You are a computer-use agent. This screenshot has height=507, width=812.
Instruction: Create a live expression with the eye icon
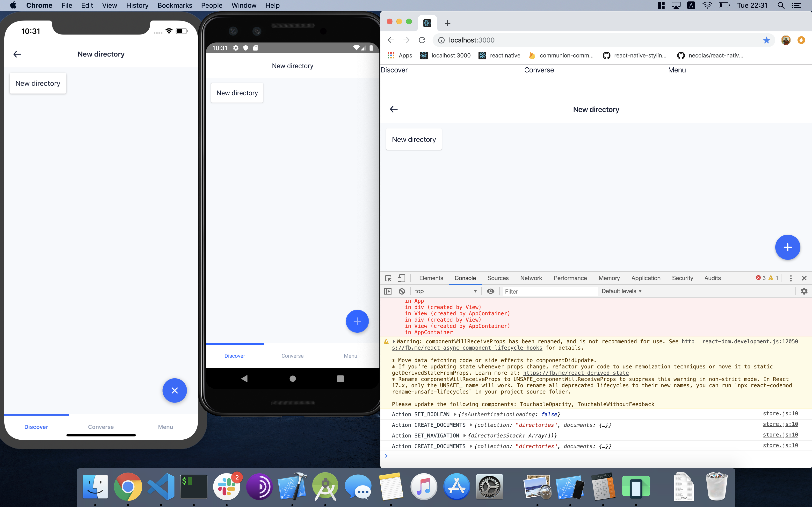491,291
